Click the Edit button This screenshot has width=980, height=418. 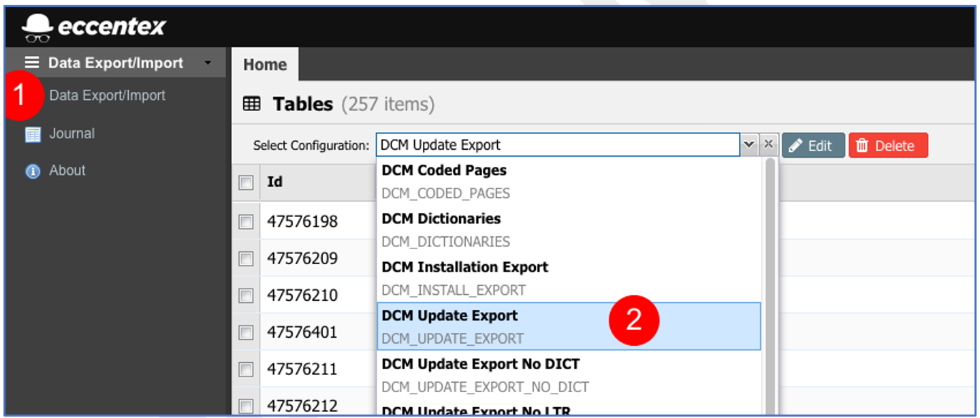click(813, 145)
